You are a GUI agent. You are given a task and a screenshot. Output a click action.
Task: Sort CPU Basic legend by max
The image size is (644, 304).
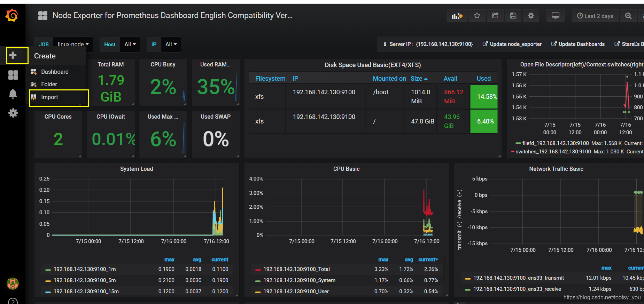(383, 259)
